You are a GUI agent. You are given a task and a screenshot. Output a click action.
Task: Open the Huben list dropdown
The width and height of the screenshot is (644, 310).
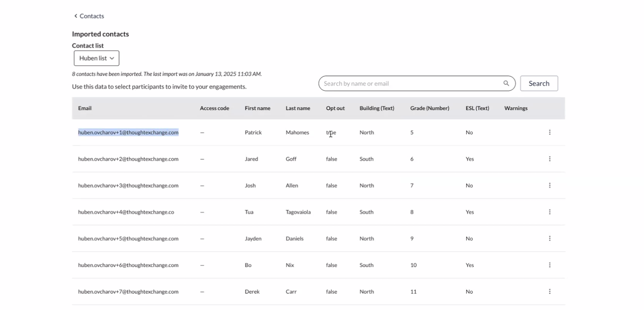pos(97,58)
